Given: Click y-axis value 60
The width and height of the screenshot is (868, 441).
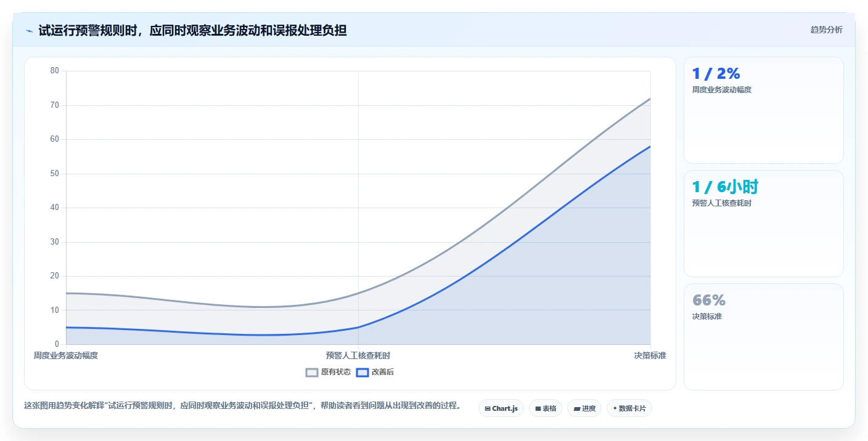Looking at the screenshot, I should tap(55, 139).
